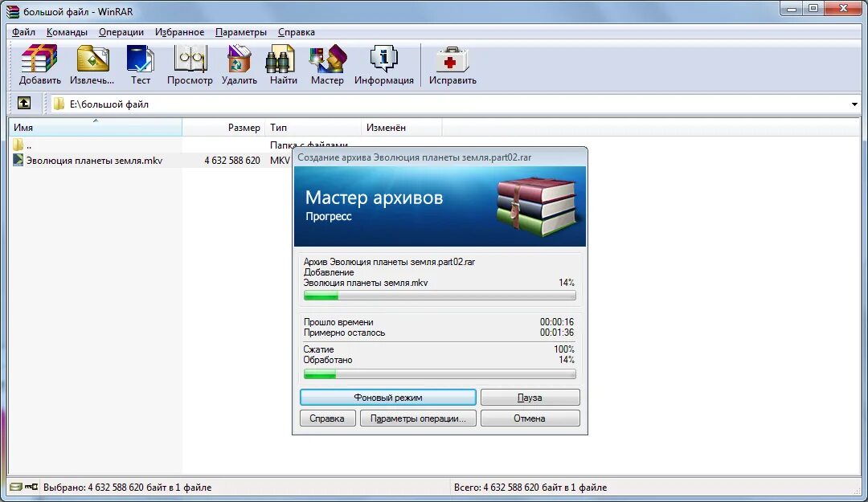Click the Мастер архивов heading

375,198
